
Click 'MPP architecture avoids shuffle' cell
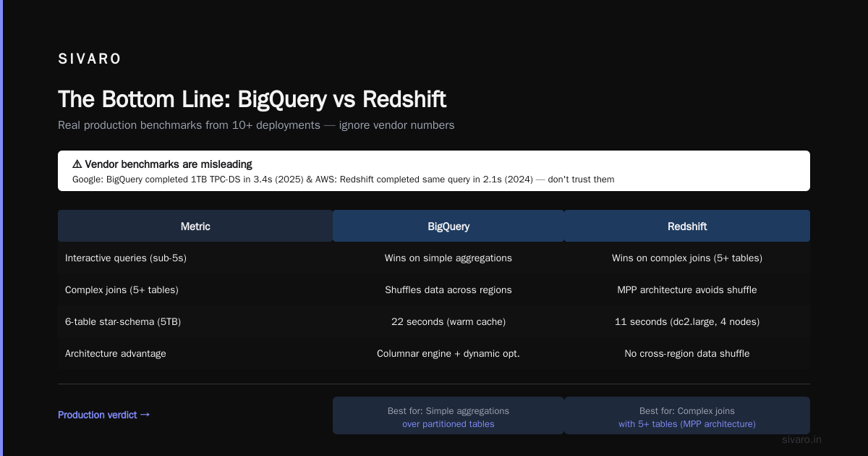pos(687,290)
